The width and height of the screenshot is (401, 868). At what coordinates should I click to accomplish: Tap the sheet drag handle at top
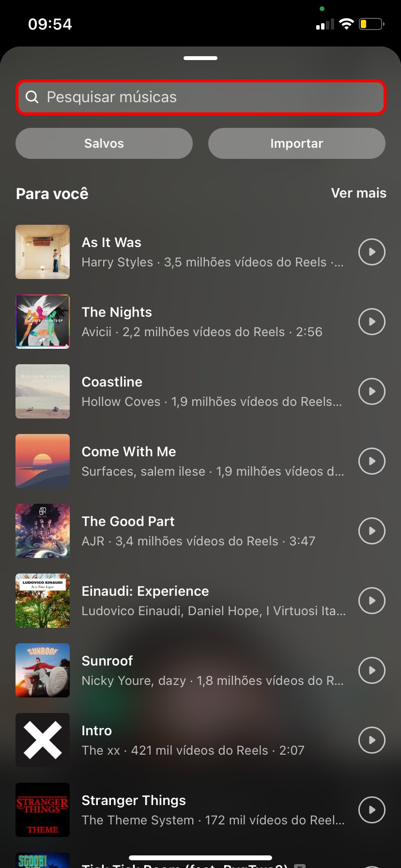[200, 58]
